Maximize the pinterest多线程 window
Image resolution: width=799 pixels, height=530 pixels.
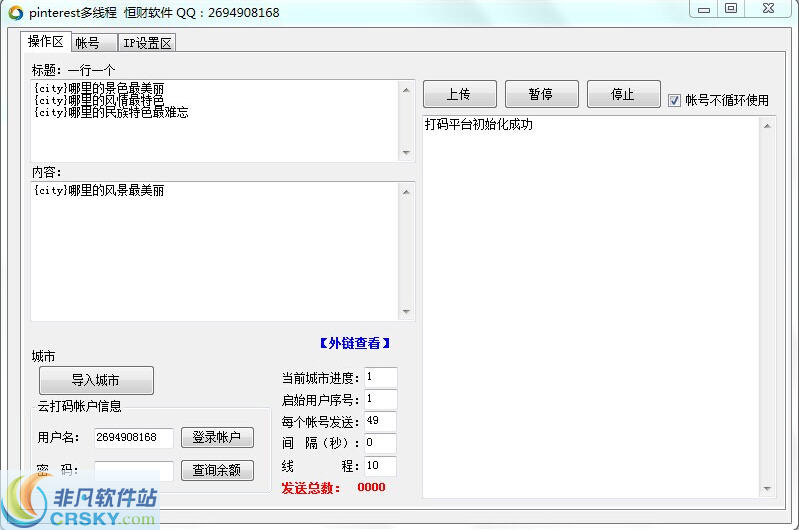coord(731,9)
